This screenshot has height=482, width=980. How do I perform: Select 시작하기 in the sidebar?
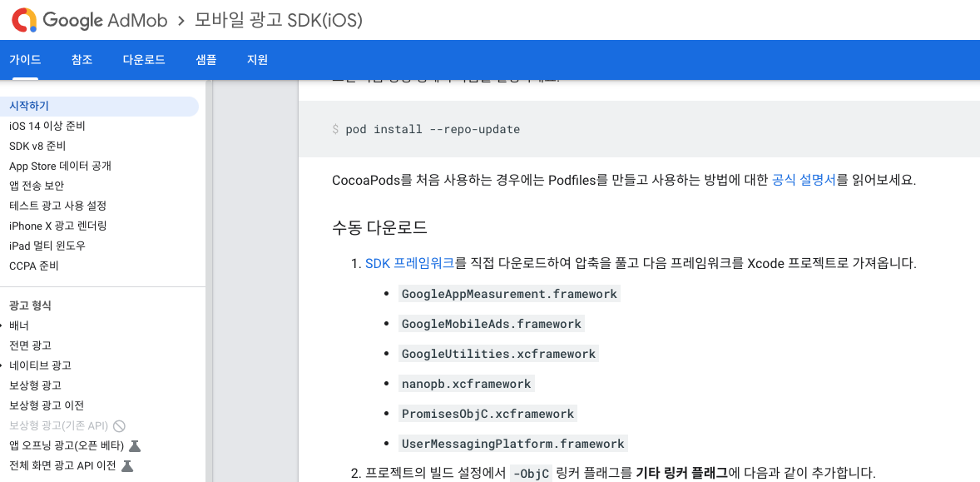(x=99, y=107)
